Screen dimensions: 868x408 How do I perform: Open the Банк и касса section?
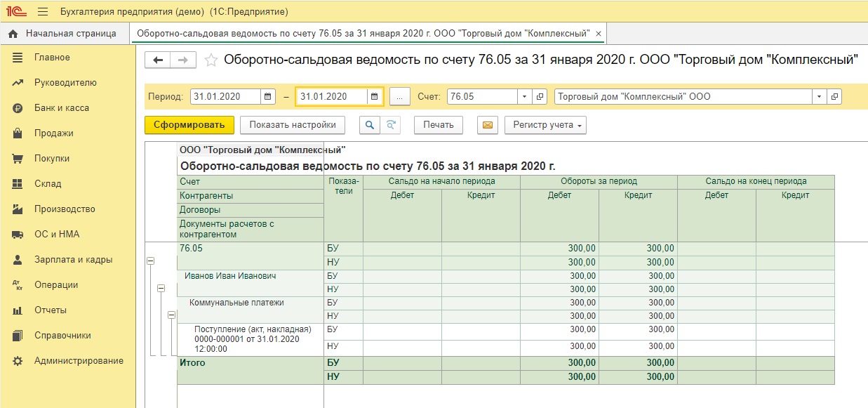[x=61, y=108]
